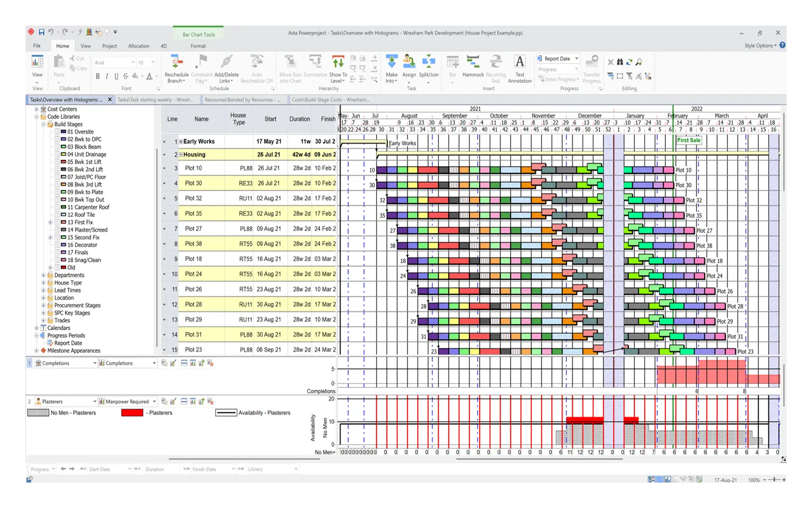Click the Plasterers histogram dropdown selector
The height and width of the screenshot is (508, 812).
tap(95, 401)
